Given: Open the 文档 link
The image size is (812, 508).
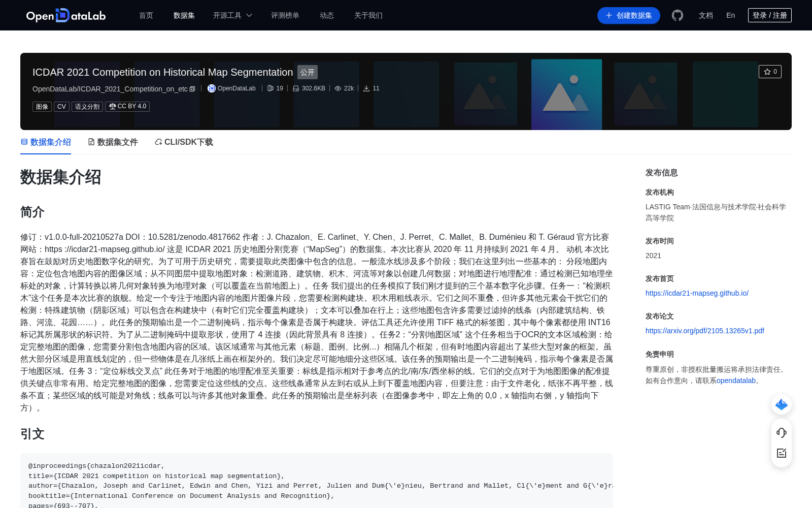Looking at the screenshot, I should point(706,15).
